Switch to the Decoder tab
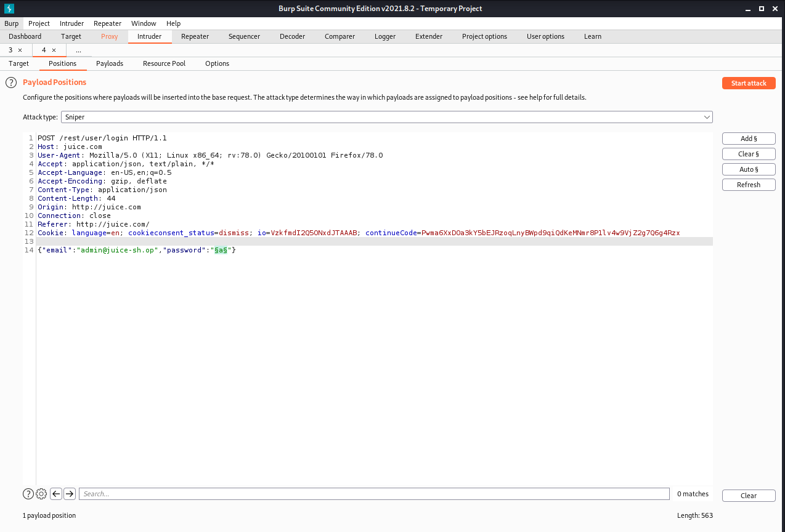785x532 pixels. 292,36
